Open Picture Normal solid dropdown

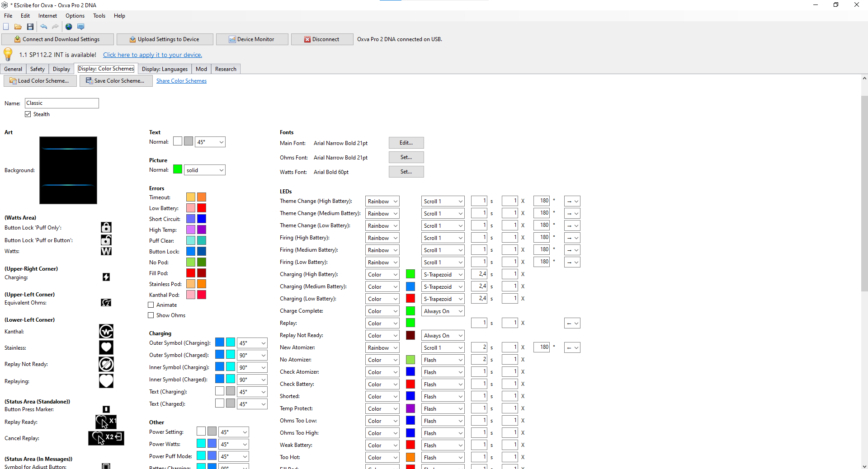pos(205,170)
